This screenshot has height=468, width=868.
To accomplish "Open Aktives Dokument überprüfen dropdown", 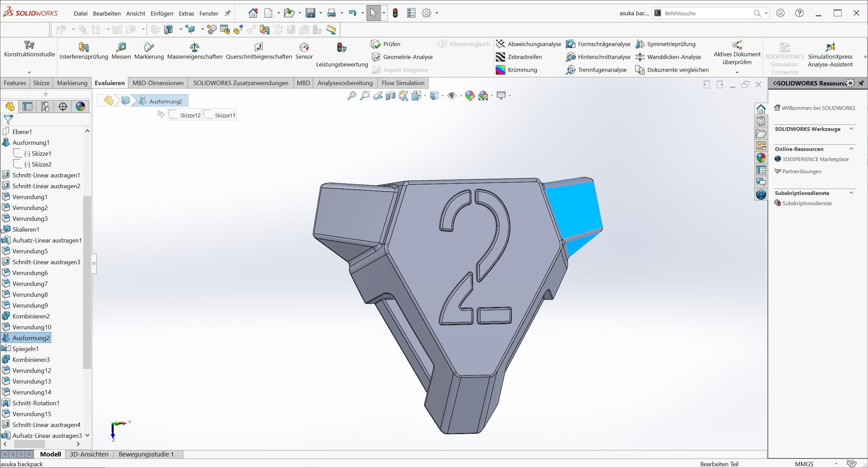I will click(737, 72).
